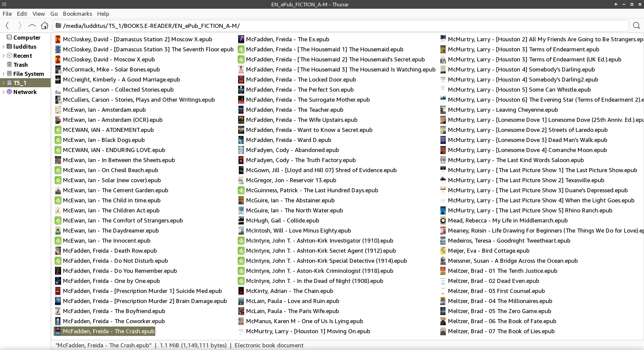Click the Recent clock icon in sidebar

pos(9,56)
